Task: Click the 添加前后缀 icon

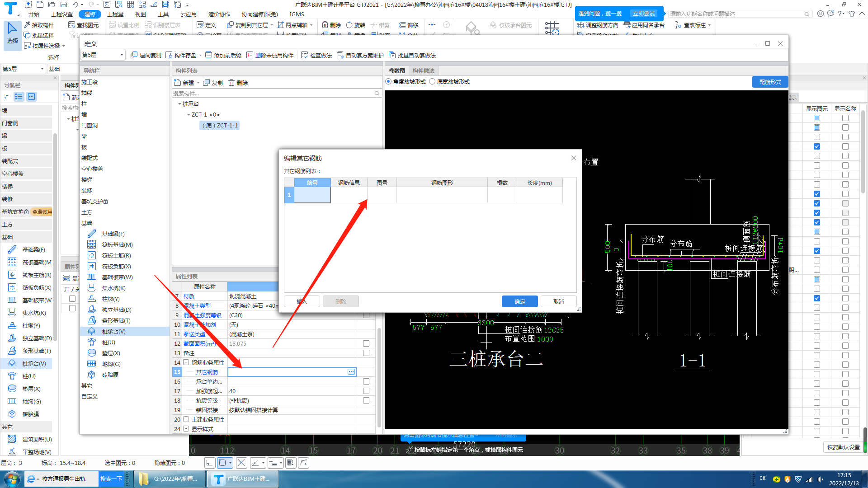Action: tap(208, 55)
